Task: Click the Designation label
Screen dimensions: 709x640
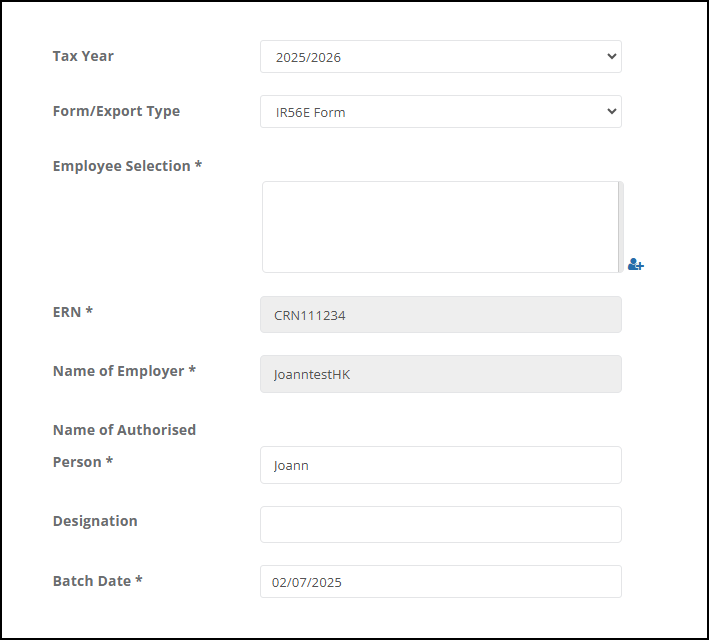Action: click(95, 521)
